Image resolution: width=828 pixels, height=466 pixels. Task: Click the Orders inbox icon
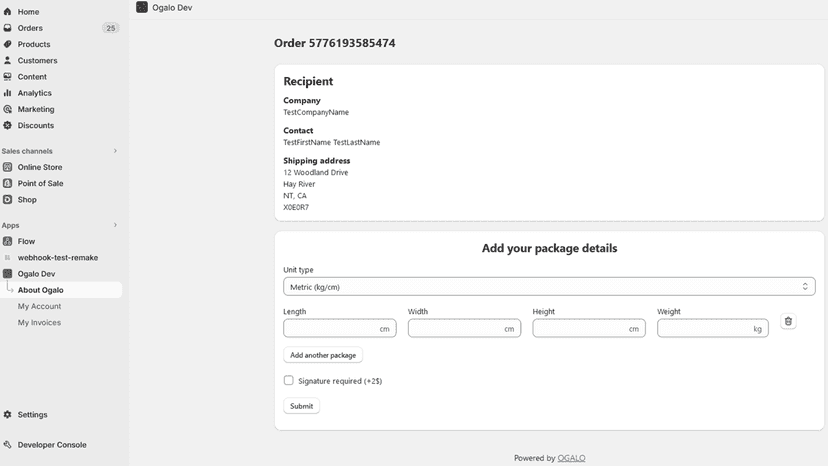(x=7, y=28)
